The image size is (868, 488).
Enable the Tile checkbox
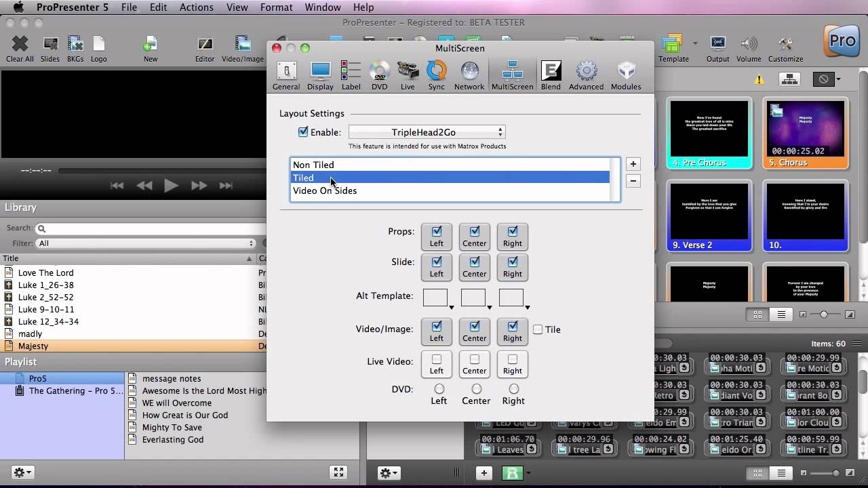(x=538, y=329)
